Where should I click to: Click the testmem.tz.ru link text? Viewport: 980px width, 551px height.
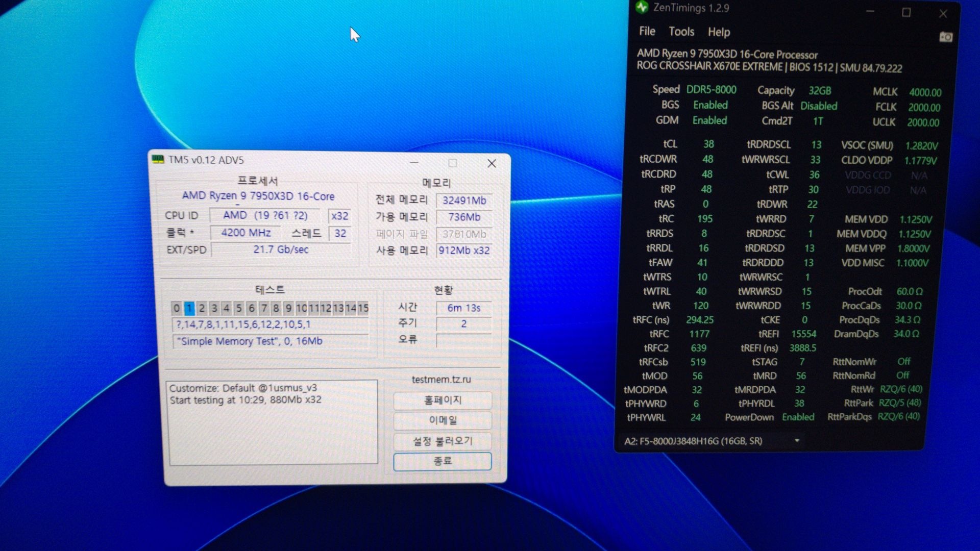(x=442, y=379)
